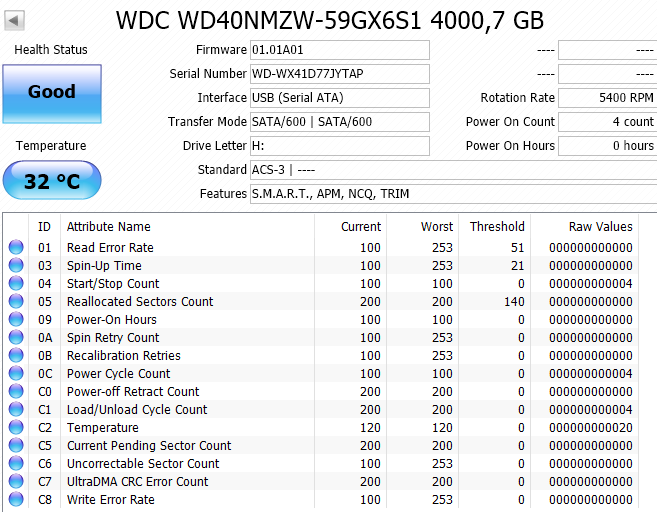Screen dimensions: 657x512
Task: Click the Firmware value field
Action: point(339,50)
